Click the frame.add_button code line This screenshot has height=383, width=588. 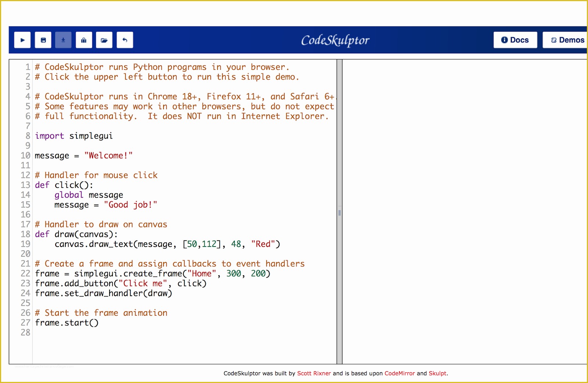pyautogui.click(x=121, y=283)
